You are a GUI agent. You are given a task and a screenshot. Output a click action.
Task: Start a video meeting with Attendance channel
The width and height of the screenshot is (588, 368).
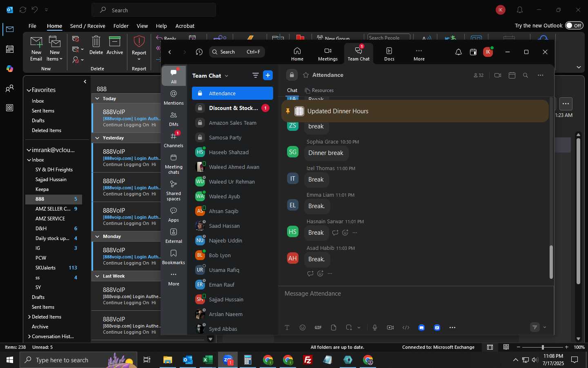point(497,75)
